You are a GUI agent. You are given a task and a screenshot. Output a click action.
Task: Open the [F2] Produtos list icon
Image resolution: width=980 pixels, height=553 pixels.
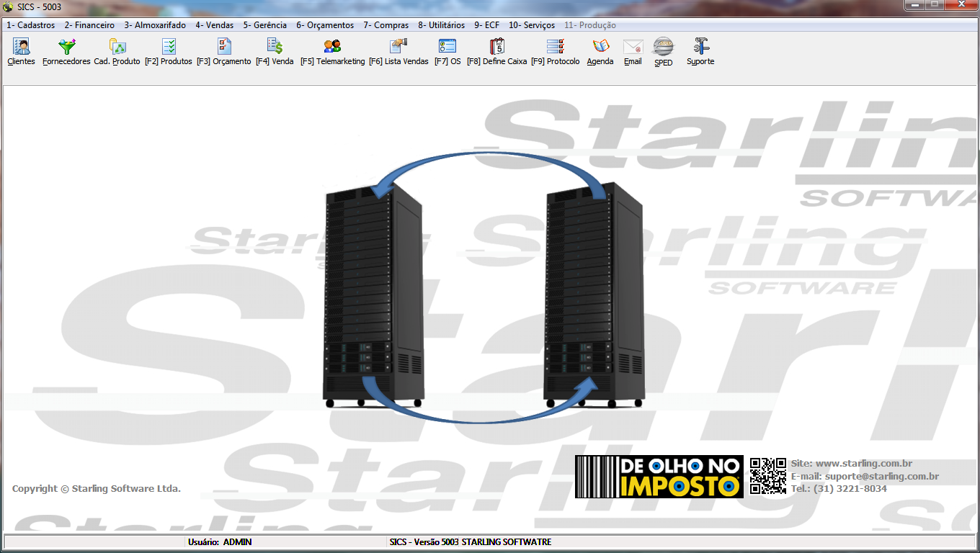pos(169,47)
